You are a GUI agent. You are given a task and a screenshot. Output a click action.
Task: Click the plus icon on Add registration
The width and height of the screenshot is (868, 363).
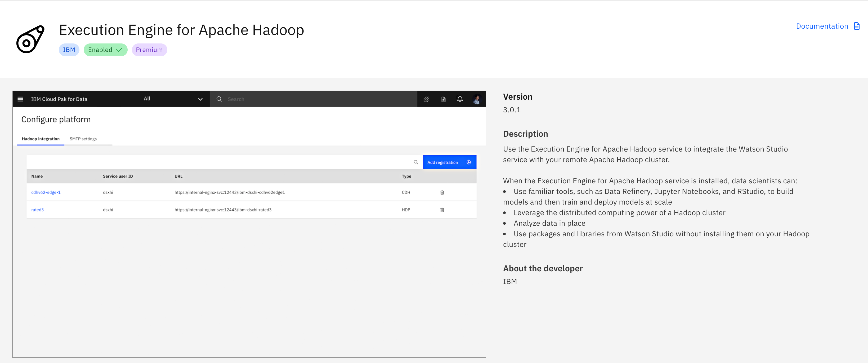468,162
